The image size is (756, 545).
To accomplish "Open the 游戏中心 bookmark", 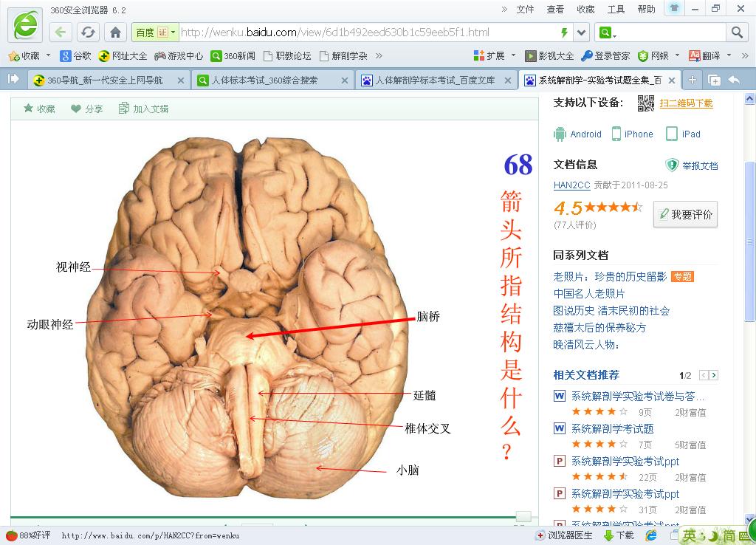I will pos(179,56).
